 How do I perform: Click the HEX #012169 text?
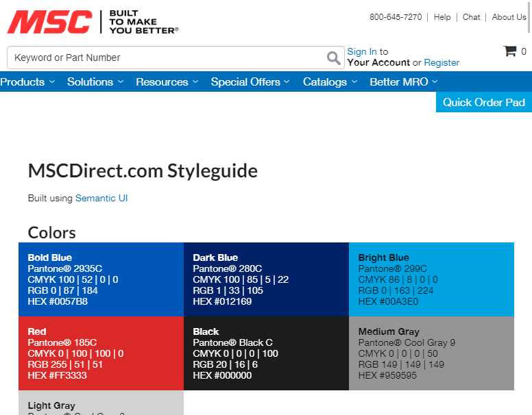tap(222, 301)
